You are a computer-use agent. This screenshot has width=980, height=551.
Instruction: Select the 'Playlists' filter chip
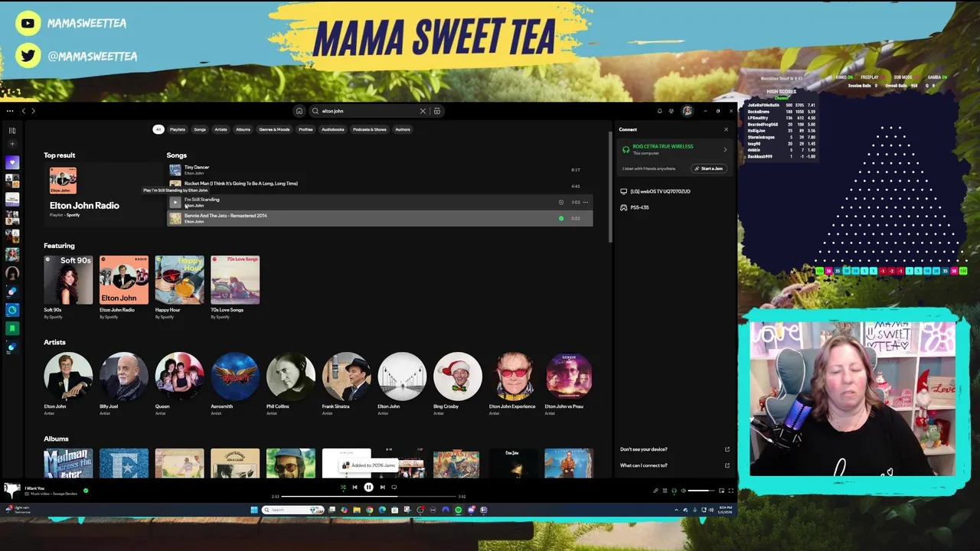click(x=178, y=129)
